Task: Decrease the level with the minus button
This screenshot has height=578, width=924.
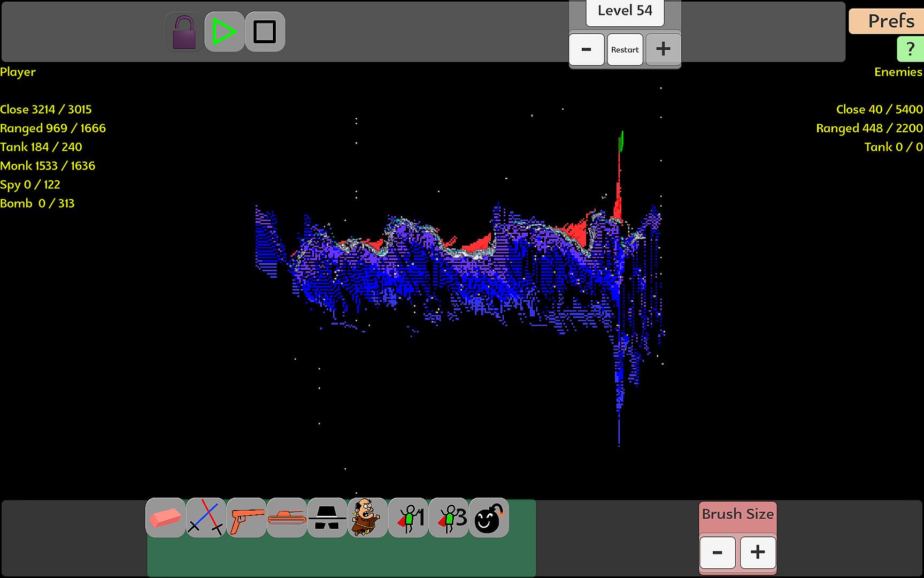Action: [x=587, y=49]
